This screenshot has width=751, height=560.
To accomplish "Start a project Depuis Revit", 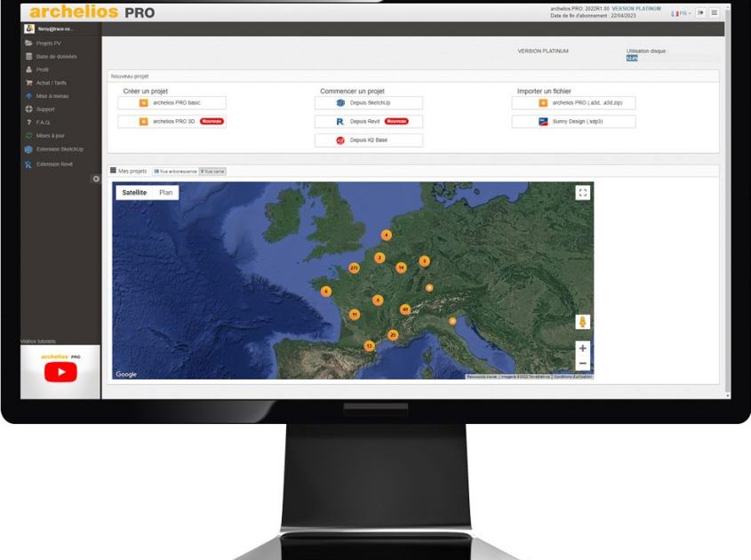I will click(369, 122).
